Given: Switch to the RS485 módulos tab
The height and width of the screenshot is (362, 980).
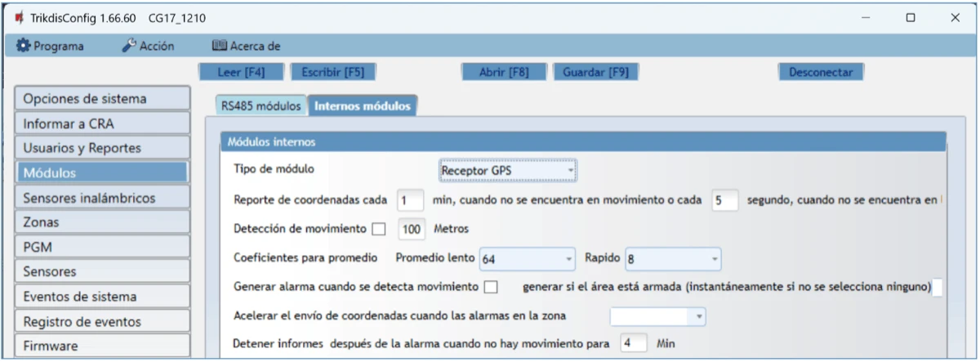Looking at the screenshot, I should tap(261, 105).
